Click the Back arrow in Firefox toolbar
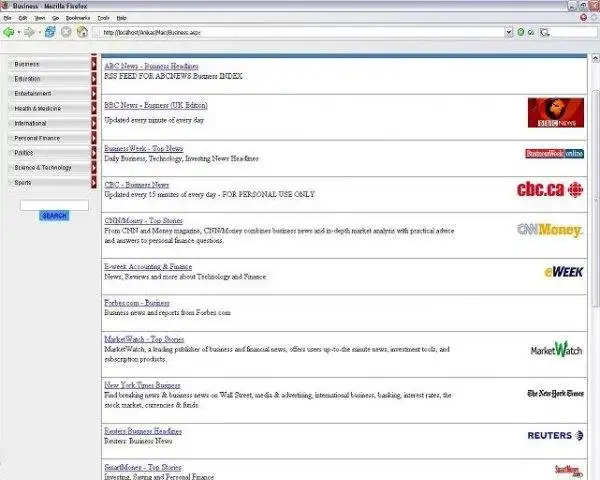Image resolution: width=600 pixels, height=480 pixels. [9, 32]
